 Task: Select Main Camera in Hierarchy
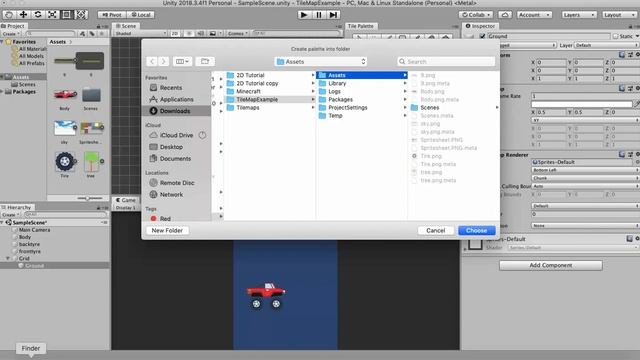tap(34, 230)
